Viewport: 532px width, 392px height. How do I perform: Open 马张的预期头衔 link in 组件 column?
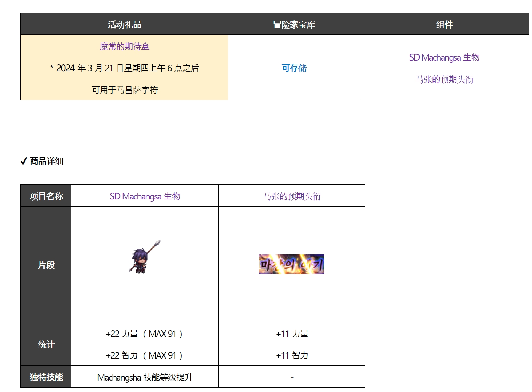(444, 79)
